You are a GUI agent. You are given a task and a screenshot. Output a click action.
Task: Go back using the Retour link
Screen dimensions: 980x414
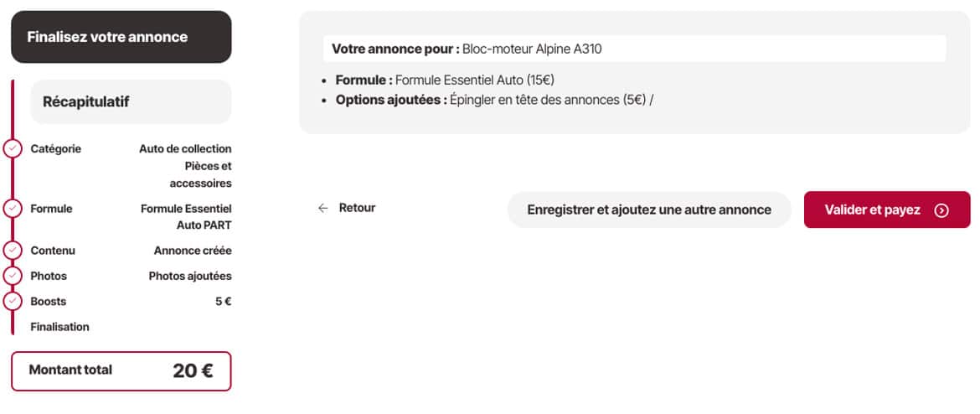(357, 209)
